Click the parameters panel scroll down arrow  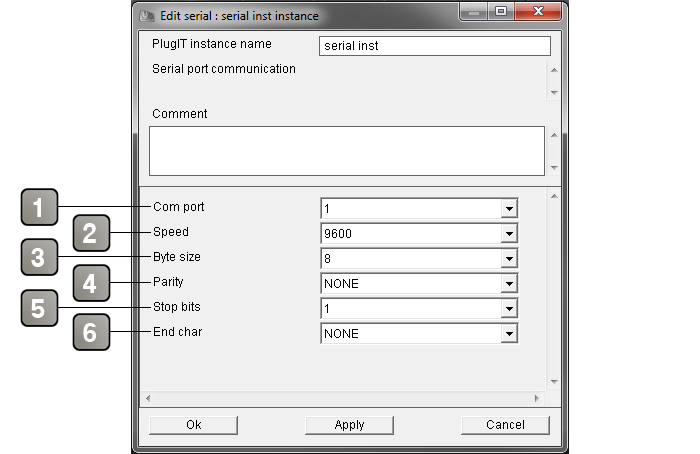pyautogui.click(x=554, y=382)
